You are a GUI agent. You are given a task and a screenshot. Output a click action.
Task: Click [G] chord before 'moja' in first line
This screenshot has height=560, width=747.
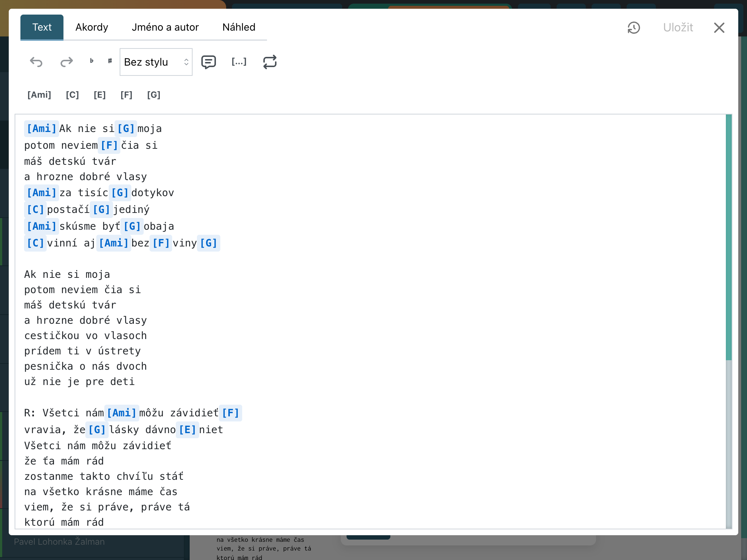click(126, 128)
